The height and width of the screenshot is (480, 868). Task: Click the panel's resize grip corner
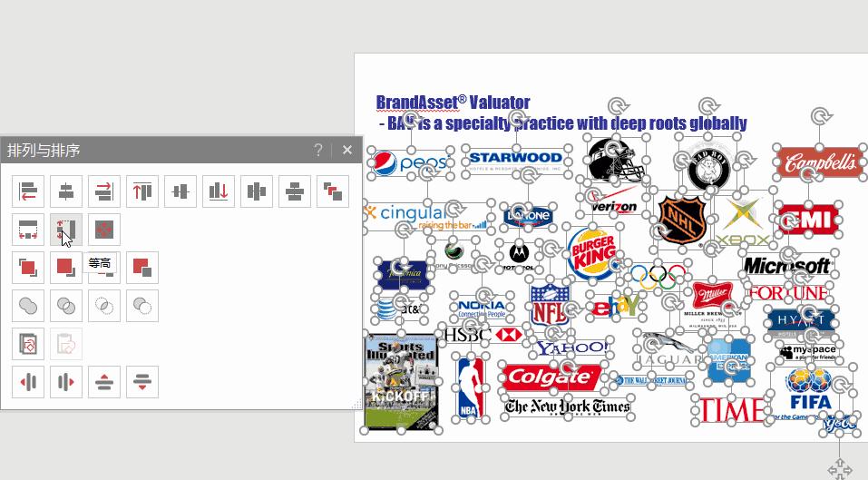[x=357, y=405]
